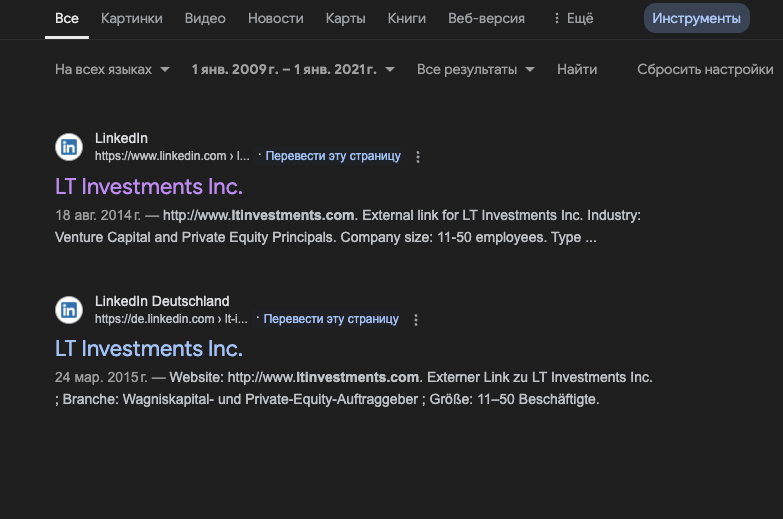Expand the date range 2009–2021 dropdown
The width and height of the screenshot is (783, 519).
click(293, 69)
